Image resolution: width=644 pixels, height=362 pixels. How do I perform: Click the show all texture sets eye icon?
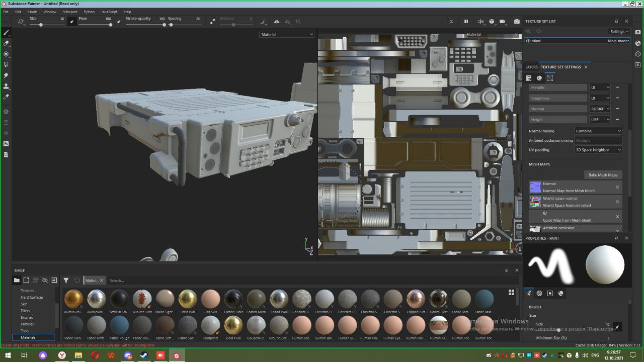(538, 31)
